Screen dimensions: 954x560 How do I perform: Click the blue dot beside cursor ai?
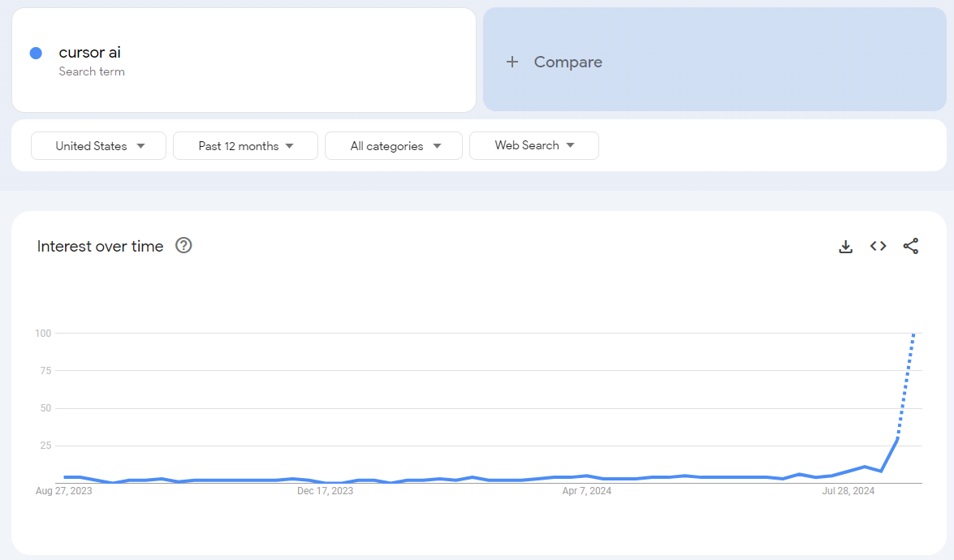(36, 53)
